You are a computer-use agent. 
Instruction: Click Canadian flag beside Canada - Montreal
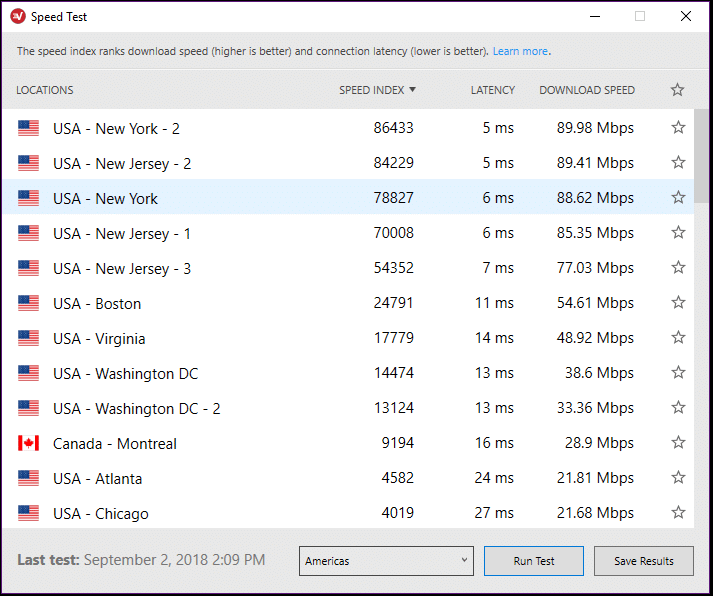tap(28, 443)
